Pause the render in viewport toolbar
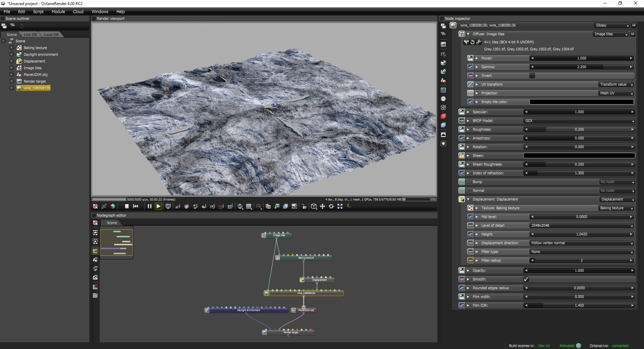The width and height of the screenshot is (644, 349). click(x=150, y=206)
